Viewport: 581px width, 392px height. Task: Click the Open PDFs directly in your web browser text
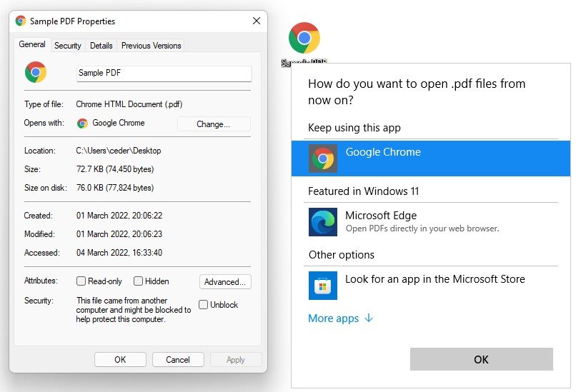click(422, 228)
